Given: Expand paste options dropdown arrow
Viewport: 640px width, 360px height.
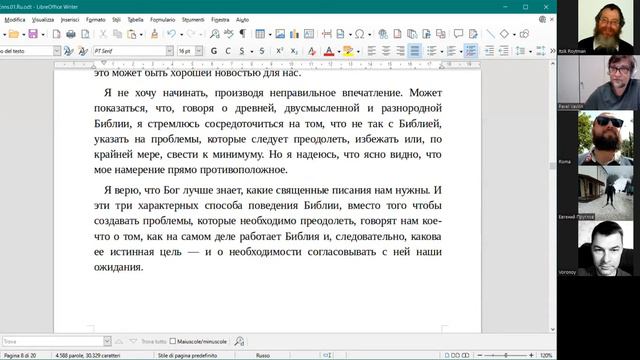Looking at the screenshot, I should [141, 35].
